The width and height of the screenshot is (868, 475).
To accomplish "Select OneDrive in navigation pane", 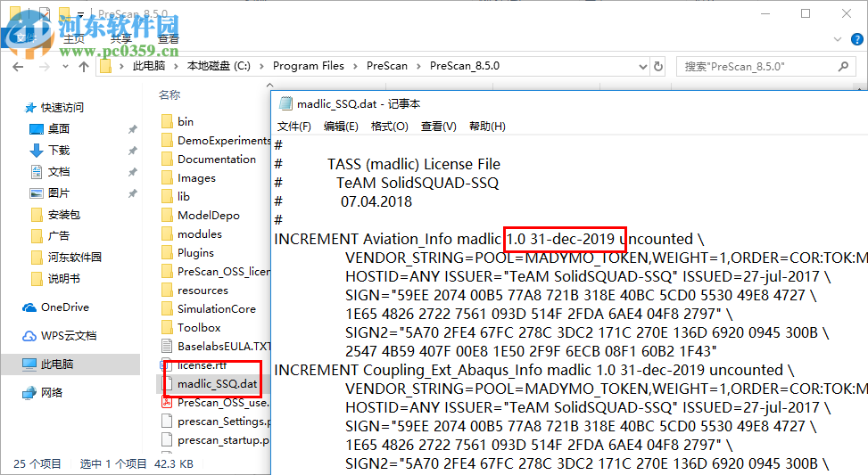I will (x=65, y=307).
